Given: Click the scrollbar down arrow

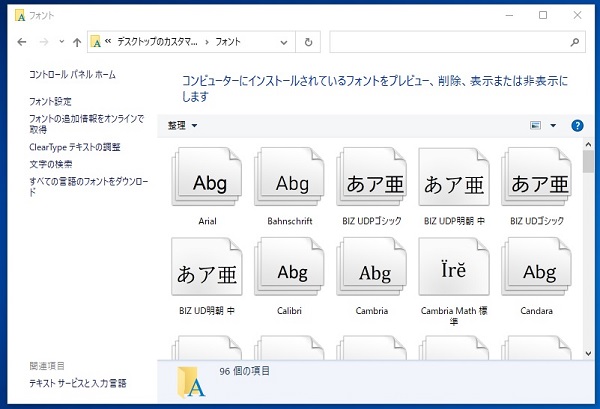Looking at the screenshot, I should [x=589, y=354].
